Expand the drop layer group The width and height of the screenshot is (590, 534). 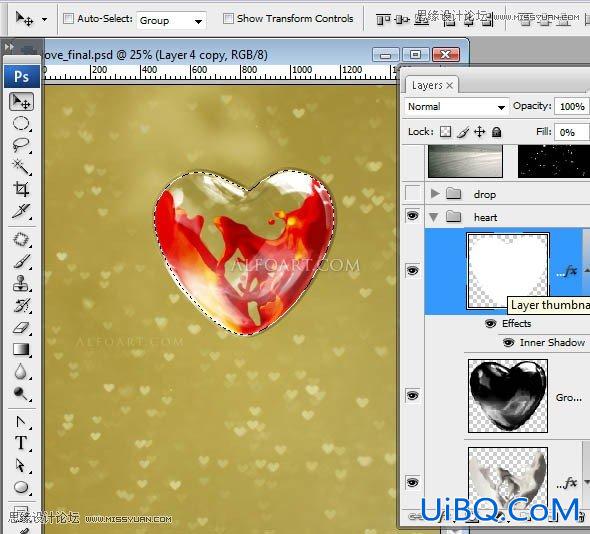[x=435, y=194]
